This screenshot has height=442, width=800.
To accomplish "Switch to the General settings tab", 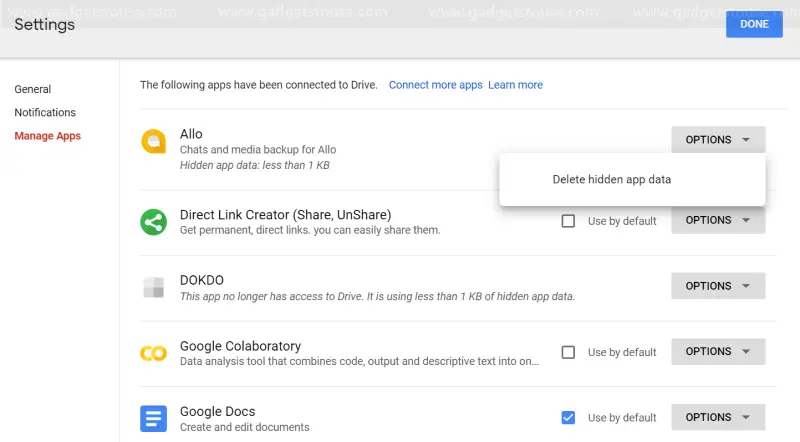I will click(33, 89).
